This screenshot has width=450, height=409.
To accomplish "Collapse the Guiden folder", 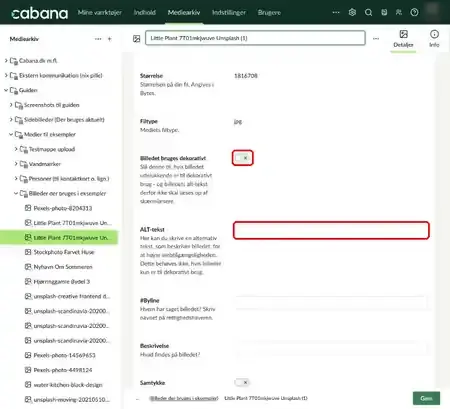I will click(6, 90).
